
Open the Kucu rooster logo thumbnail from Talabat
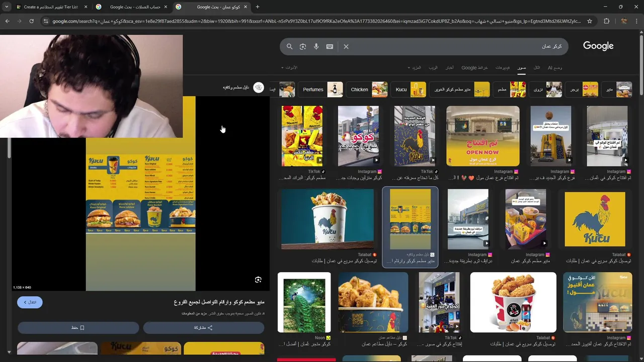[595, 219]
